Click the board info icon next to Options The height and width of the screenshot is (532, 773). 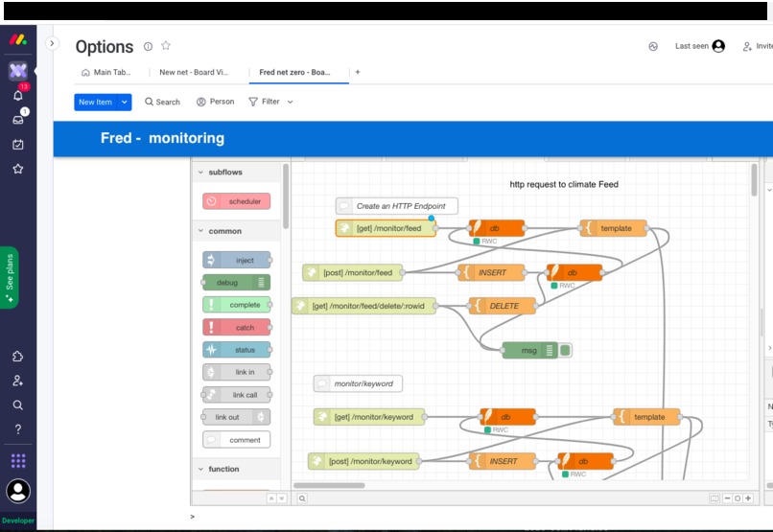click(148, 46)
